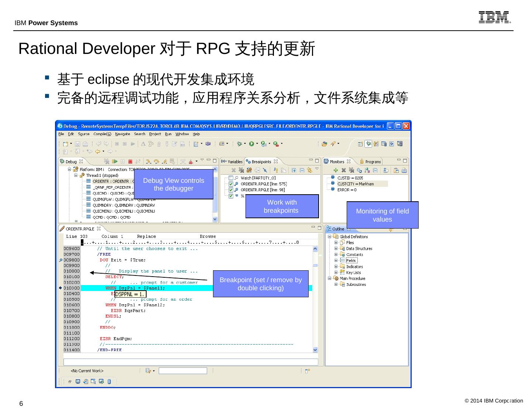Click Expand All icon in Breakpoints toolbar
The width and height of the screenshot is (532, 411).
click(x=294, y=170)
